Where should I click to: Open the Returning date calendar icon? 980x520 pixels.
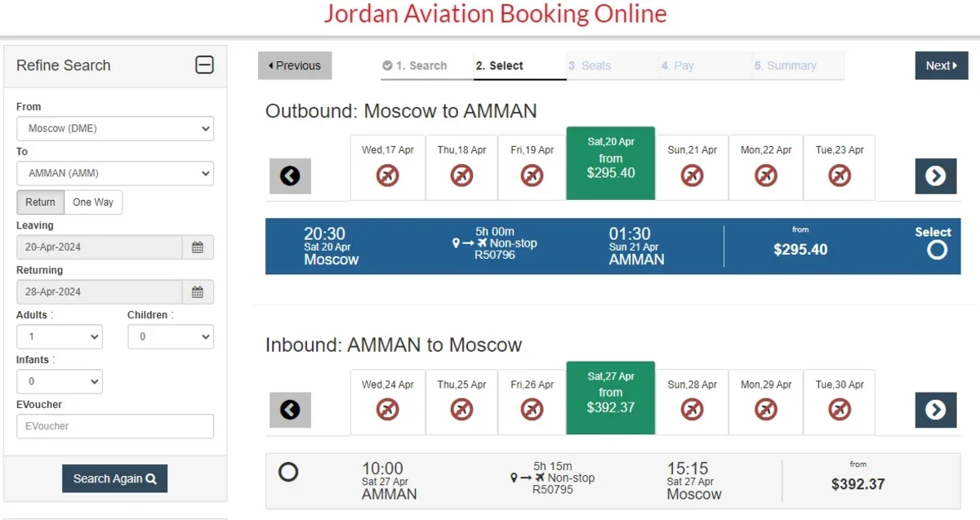[198, 292]
